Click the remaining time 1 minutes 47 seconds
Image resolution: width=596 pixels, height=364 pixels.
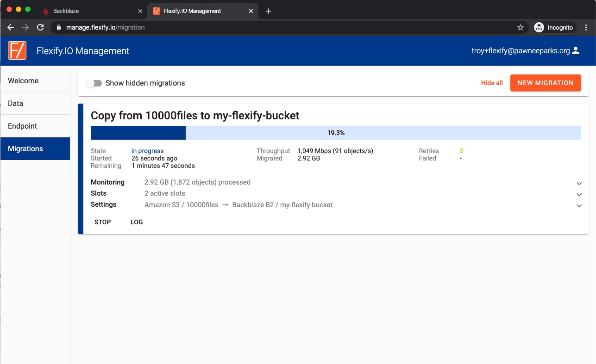tap(163, 166)
